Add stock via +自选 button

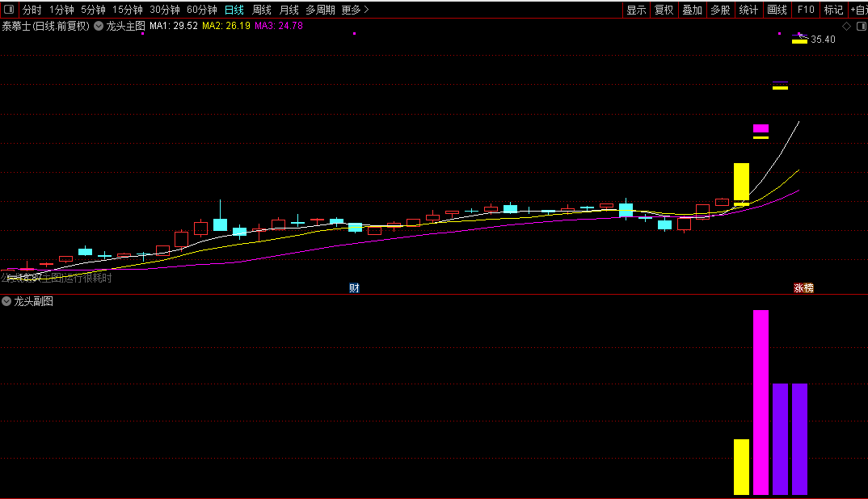tap(859, 10)
